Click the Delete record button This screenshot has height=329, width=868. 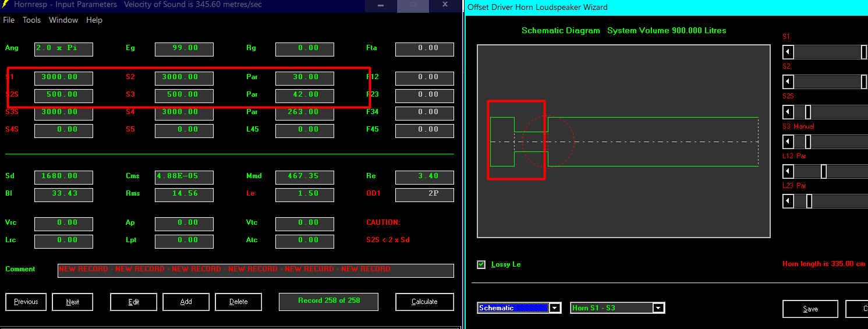(238, 302)
